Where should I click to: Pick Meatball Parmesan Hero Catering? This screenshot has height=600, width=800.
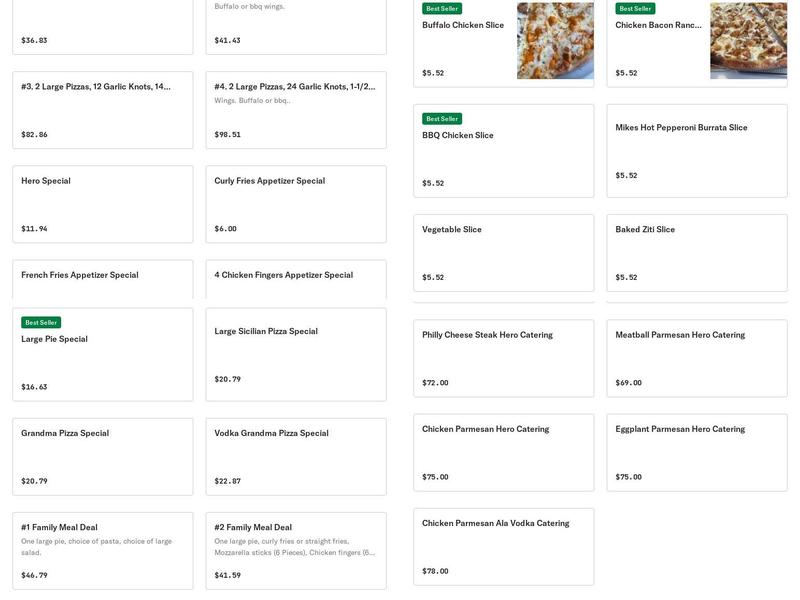pos(696,358)
